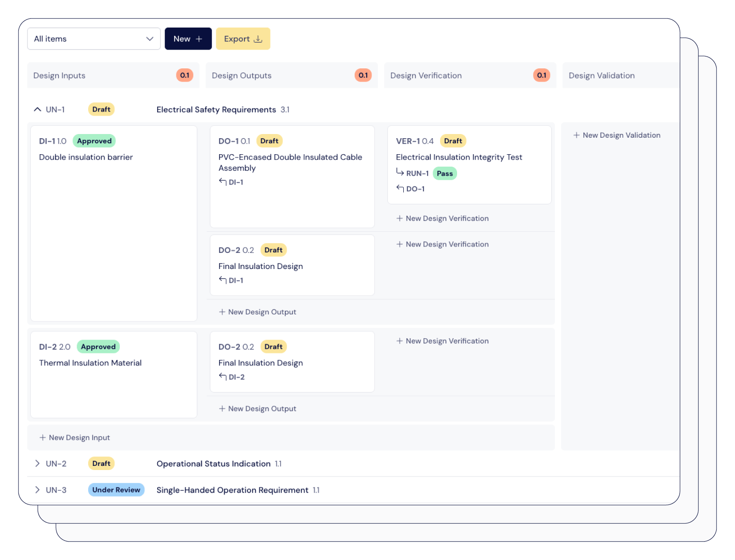Open the DI-2 Thermal Insulation Material card
735x560 pixels.
(x=113, y=374)
